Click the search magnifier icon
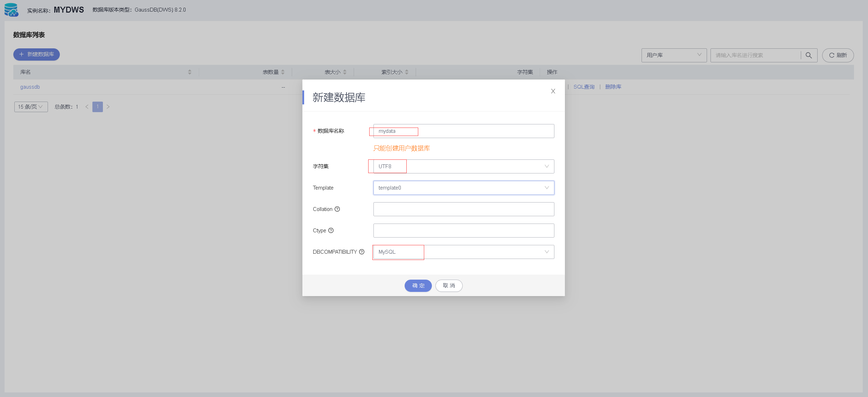Viewport: 868px width, 397px height. click(808, 55)
